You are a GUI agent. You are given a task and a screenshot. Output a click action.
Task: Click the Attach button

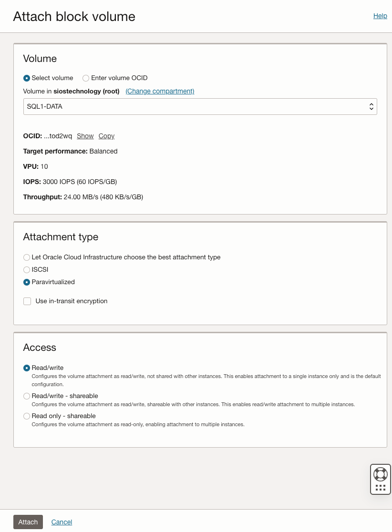(x=28, y=522)
